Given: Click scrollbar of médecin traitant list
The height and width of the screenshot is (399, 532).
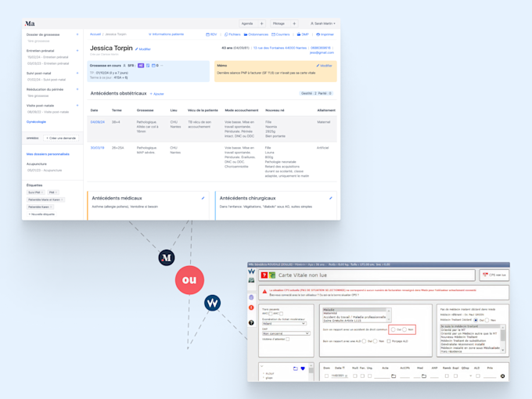Looking at the screenshot, I should [x=503, y=339].
